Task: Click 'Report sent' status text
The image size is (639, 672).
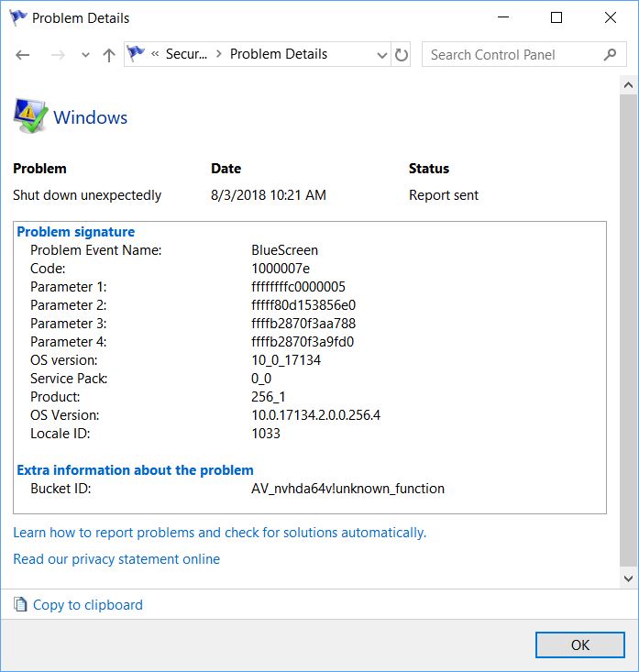Action: pos(444,195)
